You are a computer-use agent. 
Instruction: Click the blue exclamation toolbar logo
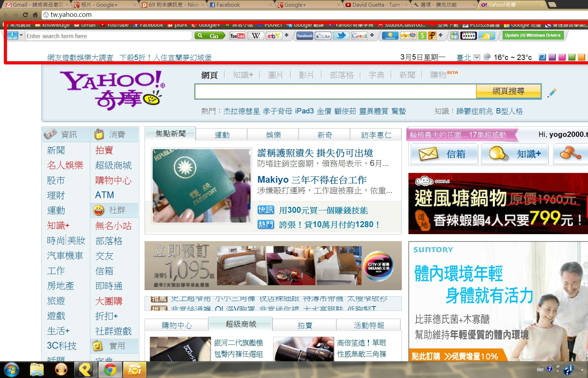(x=12, y=35)
